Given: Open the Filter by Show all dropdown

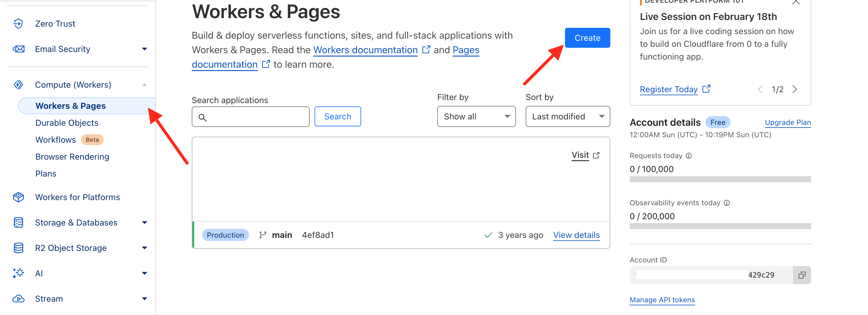Looking at the screenshot, I should tap(476, 117).
